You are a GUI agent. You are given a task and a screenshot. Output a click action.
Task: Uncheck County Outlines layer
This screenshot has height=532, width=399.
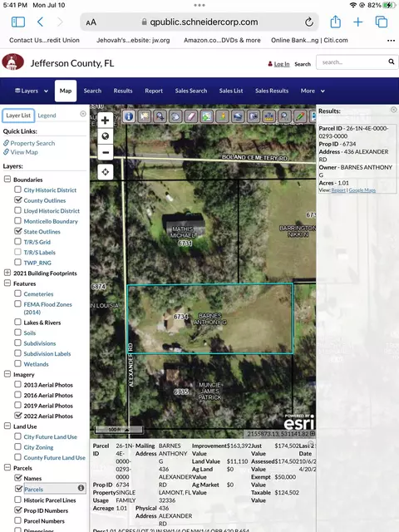click(17, 199)
